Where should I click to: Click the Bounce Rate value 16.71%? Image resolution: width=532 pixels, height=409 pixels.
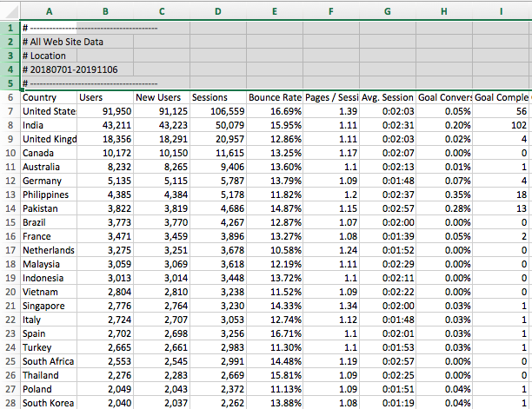[x=275, y=333]
